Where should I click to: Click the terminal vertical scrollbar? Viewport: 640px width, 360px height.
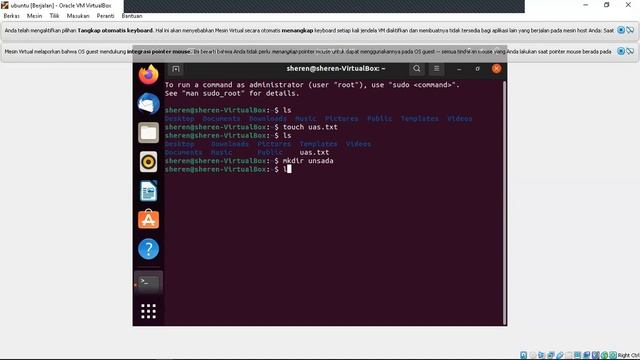coord(504,202)
